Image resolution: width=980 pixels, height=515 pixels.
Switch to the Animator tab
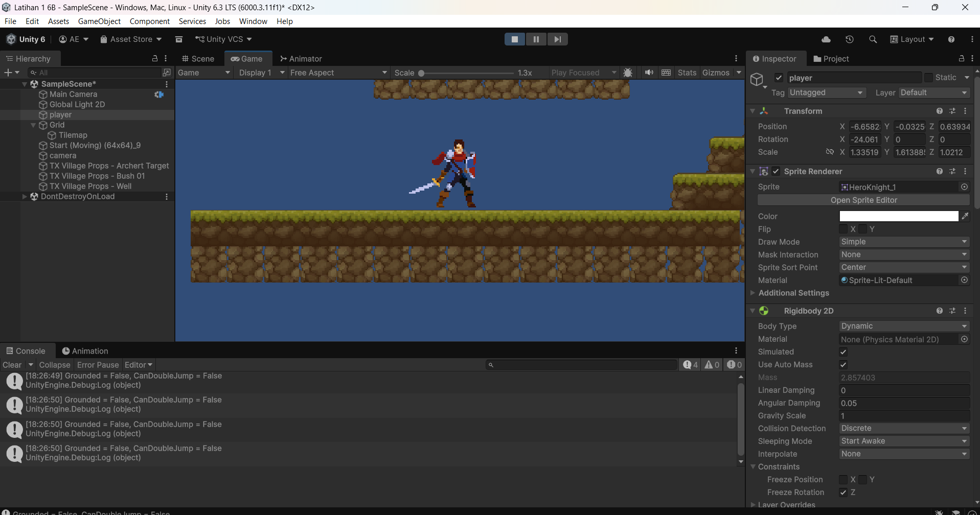pyautogui.click(x=301, y=59)
